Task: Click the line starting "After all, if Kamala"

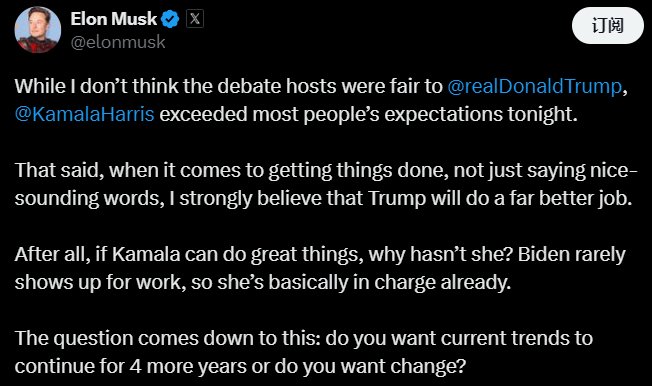Action: click(320, 254)
